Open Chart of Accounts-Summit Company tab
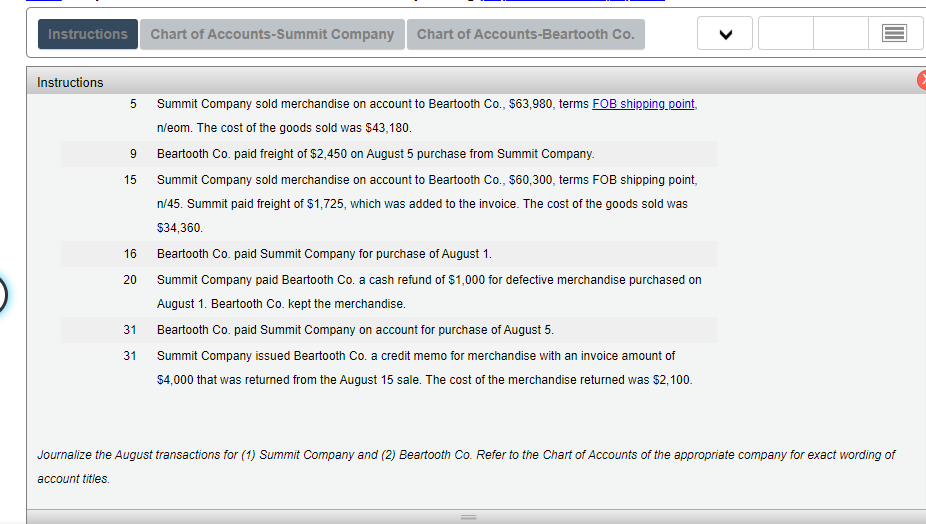This screenshot has height=524, width=926. pyautogui.click(x=272, y=34)
